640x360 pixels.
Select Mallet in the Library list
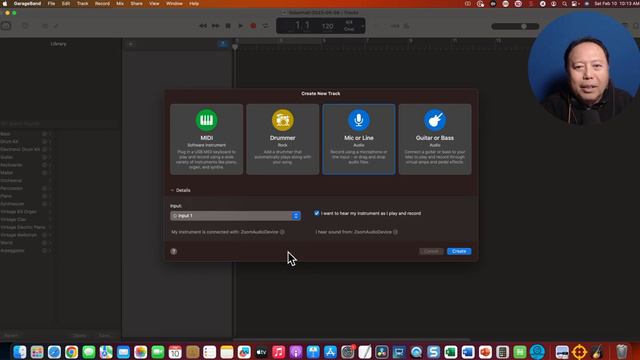pos(7,173)
